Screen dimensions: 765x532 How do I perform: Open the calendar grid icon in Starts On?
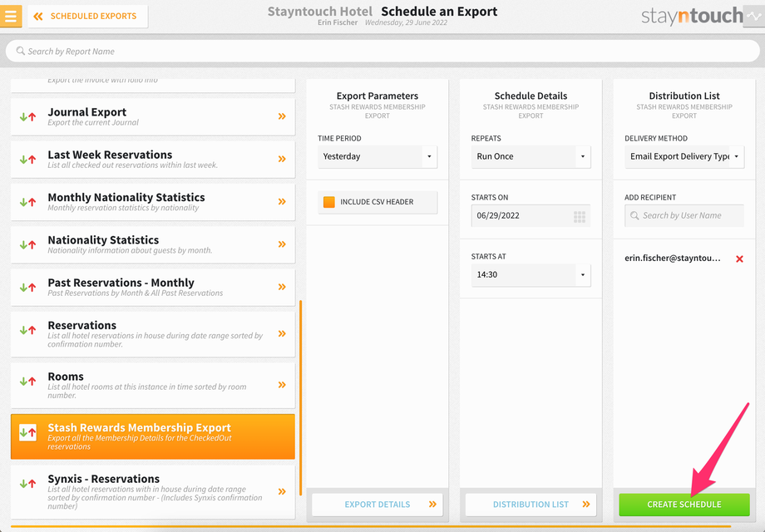click(579, 216)
